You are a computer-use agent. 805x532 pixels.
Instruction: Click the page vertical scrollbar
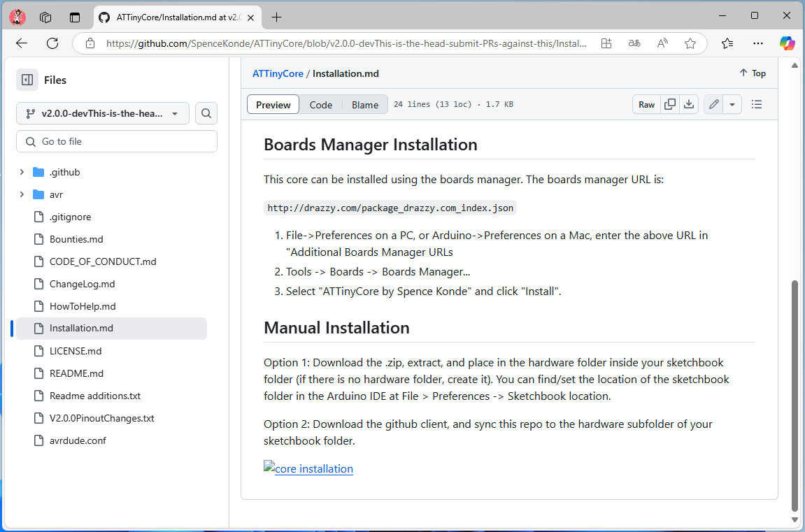coord(795,396)
